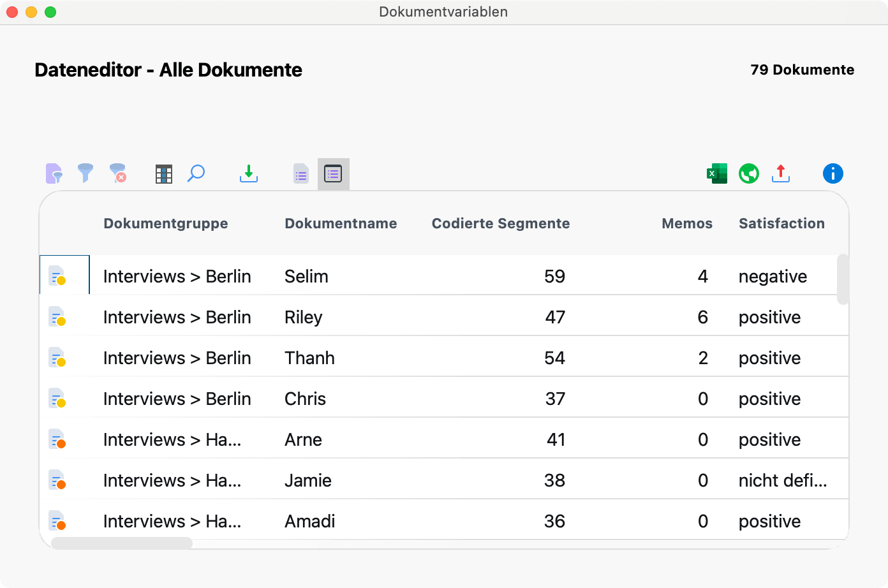Click memos value 2 in Thanh row

point(703,358)
